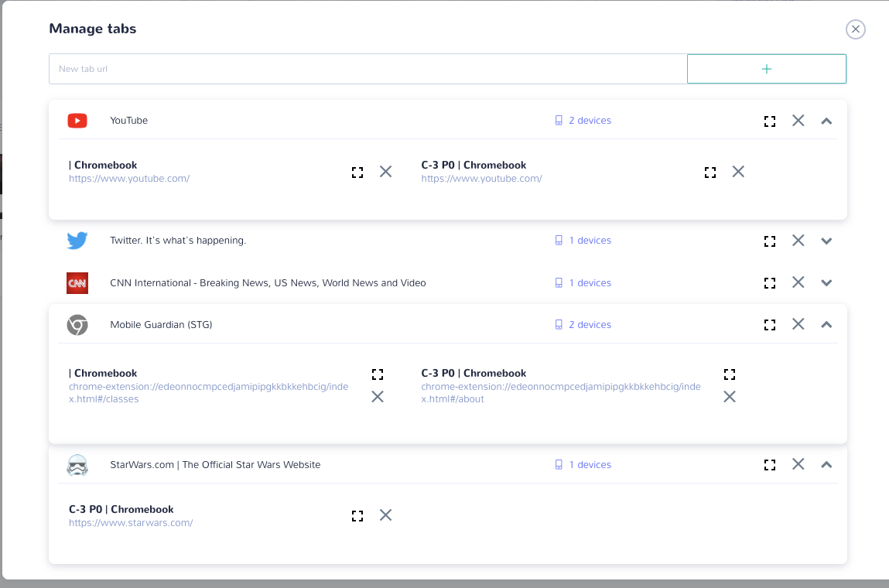The width and height of the screenshot is (889, 588).
Task: Select the CNN International title text
Action: [268, 283]
